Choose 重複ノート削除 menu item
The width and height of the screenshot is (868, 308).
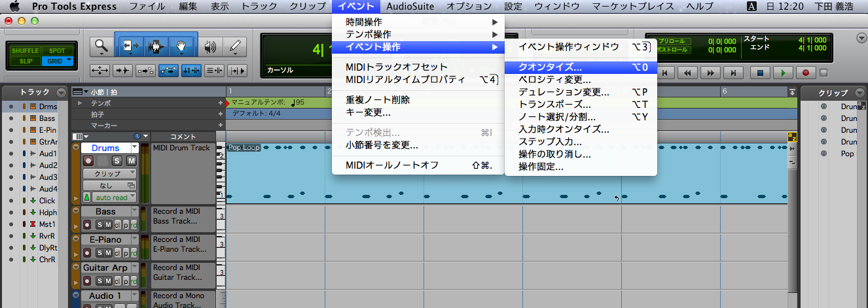pos(418,100)
